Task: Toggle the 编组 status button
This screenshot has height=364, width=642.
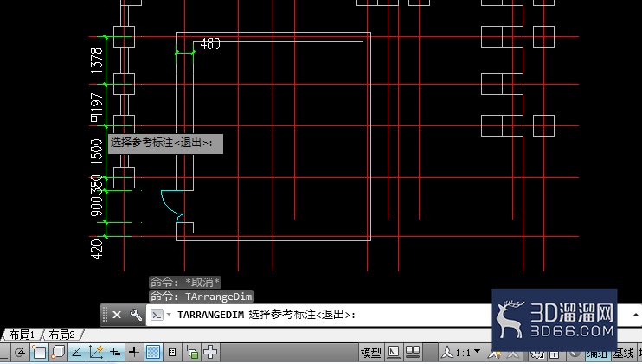Action: pyautogui.click(x=597, y=354)
